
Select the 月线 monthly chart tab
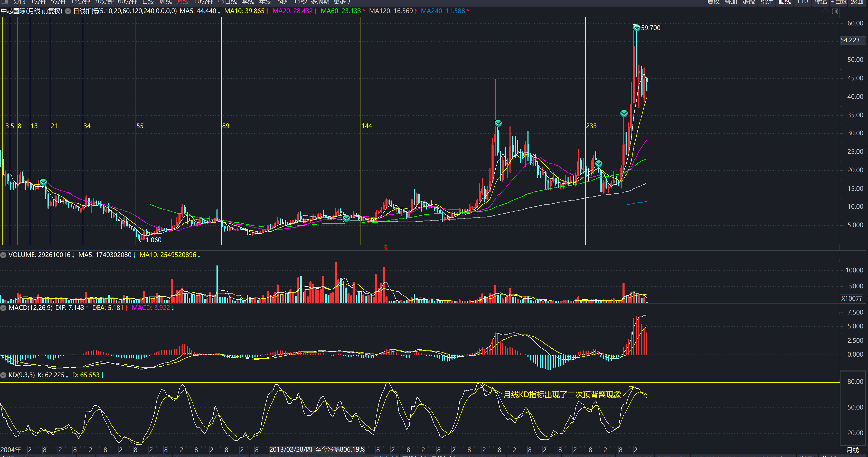point(183,2)
